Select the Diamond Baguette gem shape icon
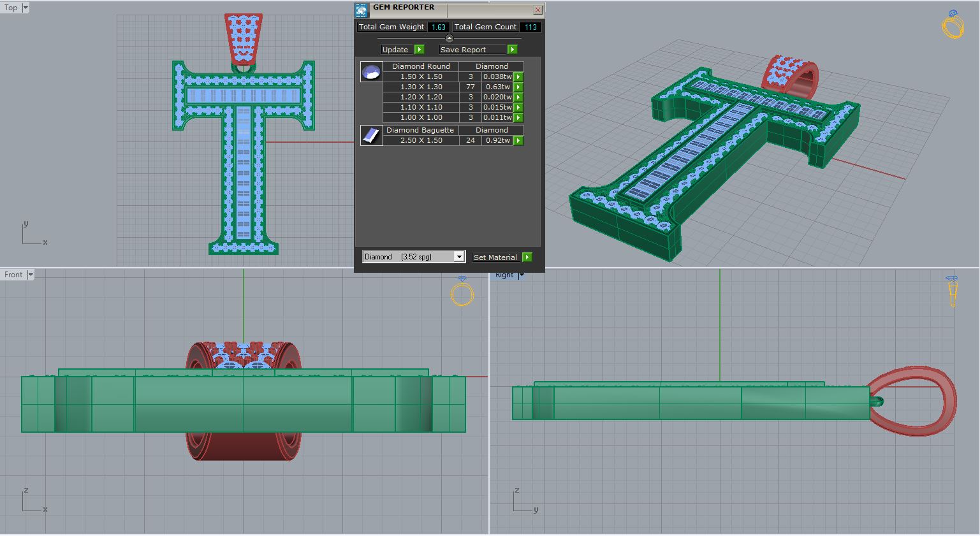This screenshot has width=980, height=536. pyautogui.click(x=371, y=135)
